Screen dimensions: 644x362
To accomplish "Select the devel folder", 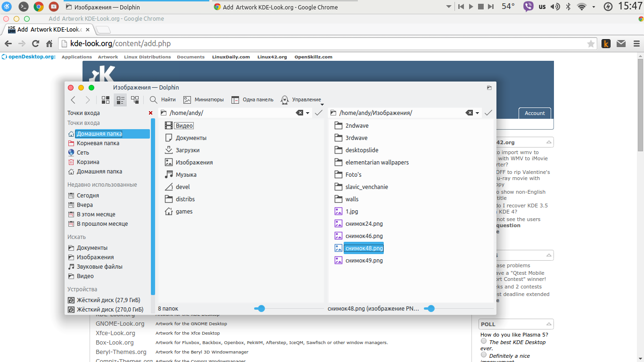I will pos(177,187).
